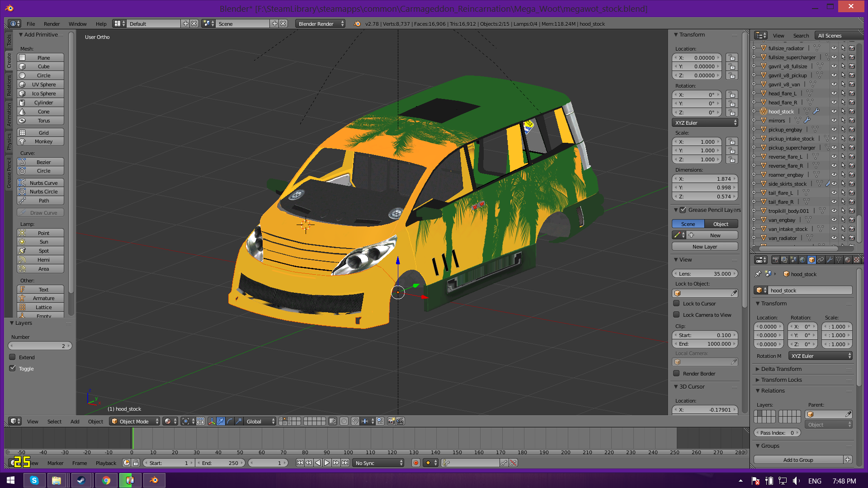Add a Sun lamp
Screen dimensions: 868x488
[40, 242]
